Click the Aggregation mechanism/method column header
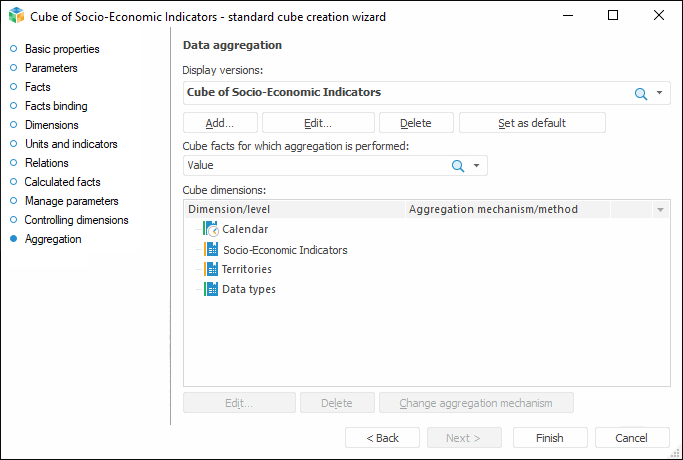Screen dimensions: 683x460 click(494, 210)
